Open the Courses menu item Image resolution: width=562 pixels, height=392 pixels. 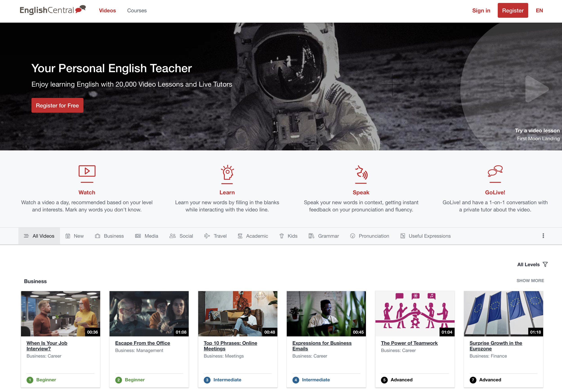click(137, 11)
